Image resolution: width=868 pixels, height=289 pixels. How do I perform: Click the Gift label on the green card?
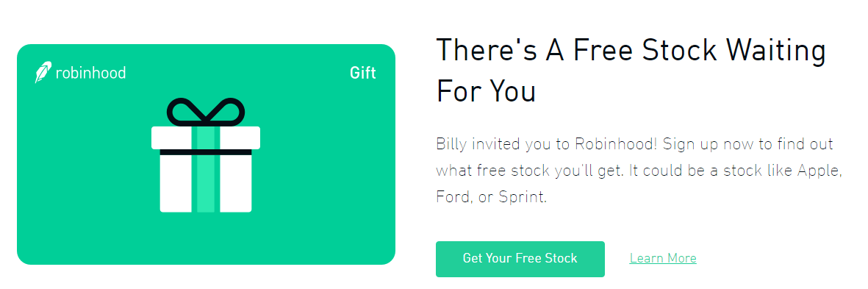click(x=363, y=73)
